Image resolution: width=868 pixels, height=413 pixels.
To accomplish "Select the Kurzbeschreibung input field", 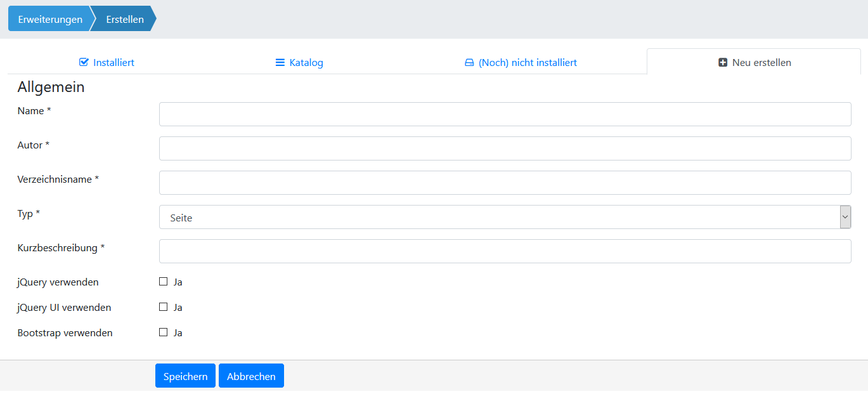I will 505,251.
